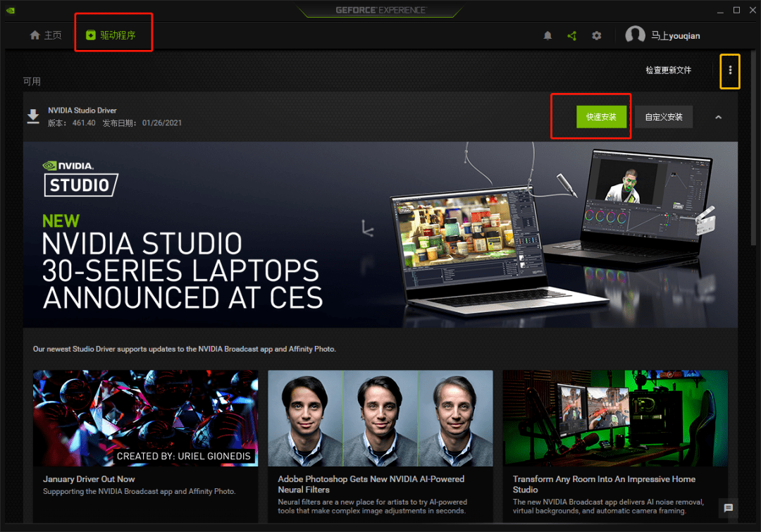
Task: Switch to the 主页 home tab
Action: coord(46,35)
